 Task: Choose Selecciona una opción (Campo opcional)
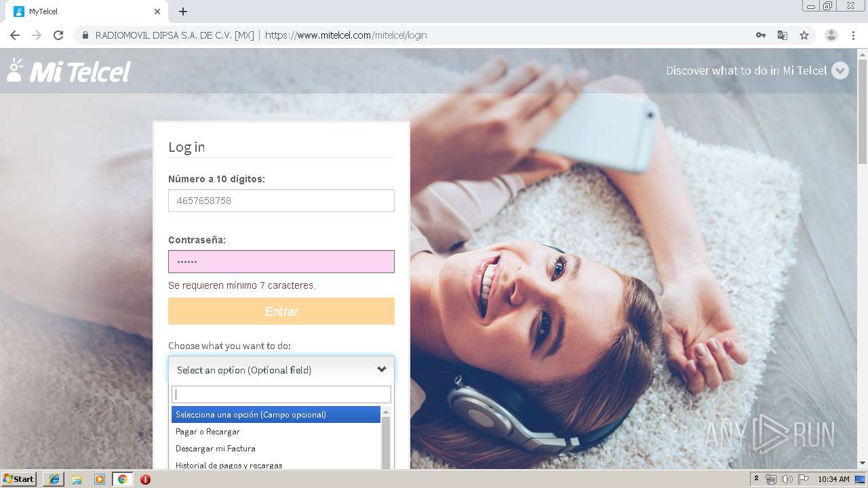(276, 414)
